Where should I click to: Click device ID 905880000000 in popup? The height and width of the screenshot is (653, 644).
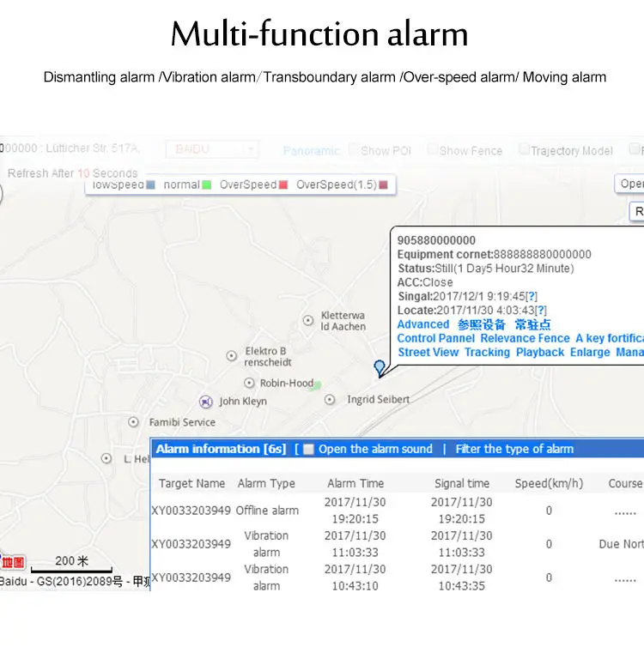click(x=436, y=240)
